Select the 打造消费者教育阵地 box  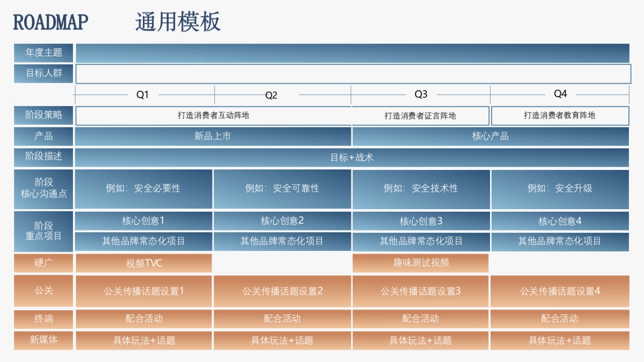click(x=560, y=115)
